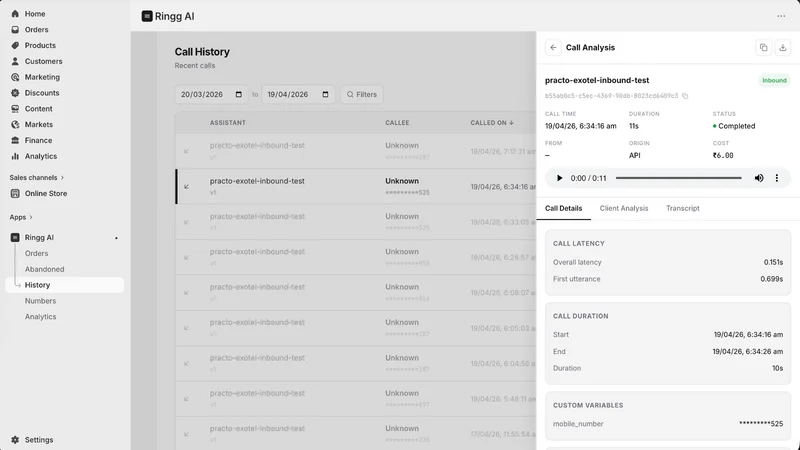Play the call recording
Screen dimensions: 800x450
(559, 178)
